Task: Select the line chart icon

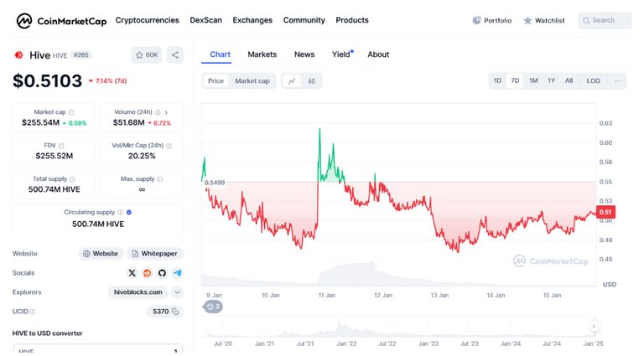Action: [x=292, y=80]
